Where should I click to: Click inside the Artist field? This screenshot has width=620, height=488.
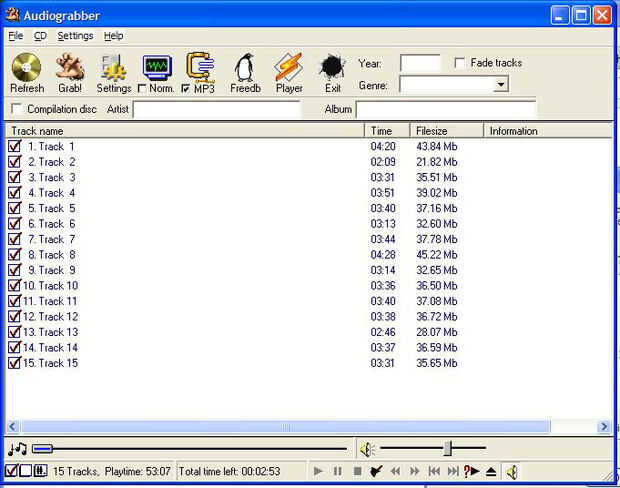pos(217,109)
